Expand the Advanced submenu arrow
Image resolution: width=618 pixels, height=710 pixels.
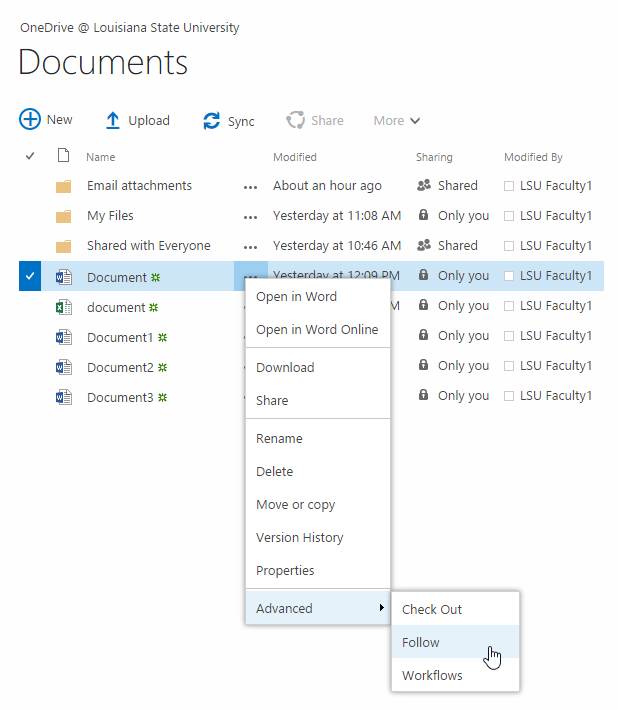382,607
